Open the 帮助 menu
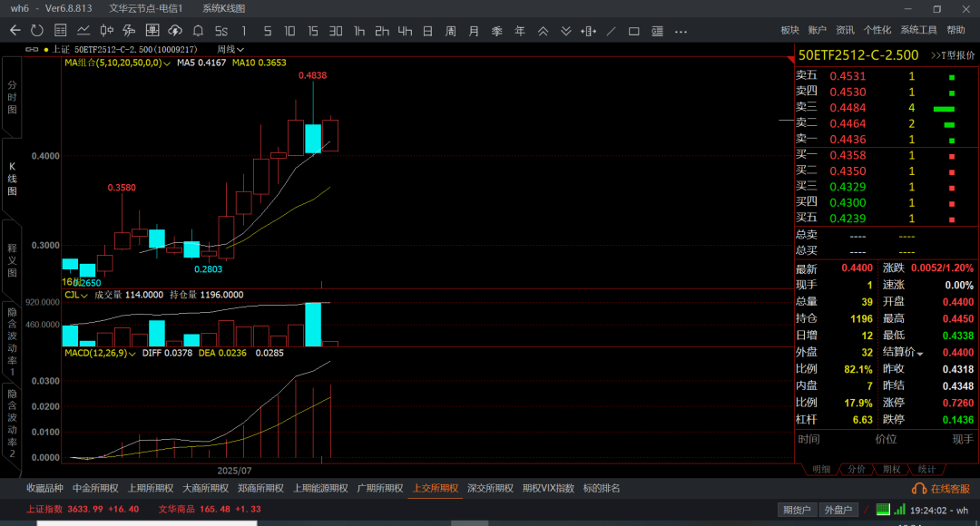980x526 pixels. (x=955, y=30)
